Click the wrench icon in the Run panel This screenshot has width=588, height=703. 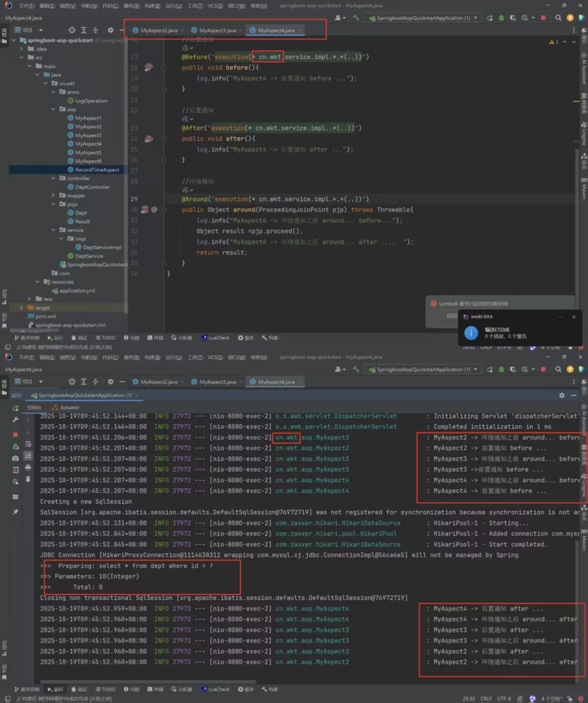(x=15, y=420)
